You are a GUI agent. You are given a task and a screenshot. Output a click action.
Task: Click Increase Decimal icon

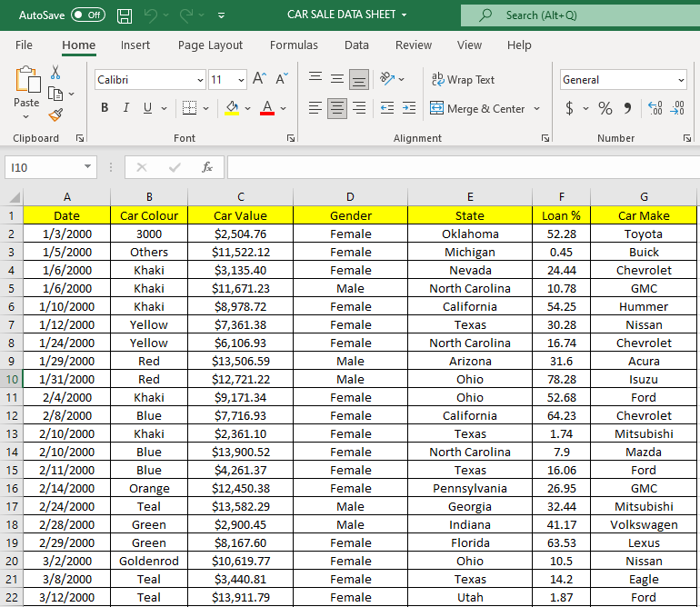point(655,108)
